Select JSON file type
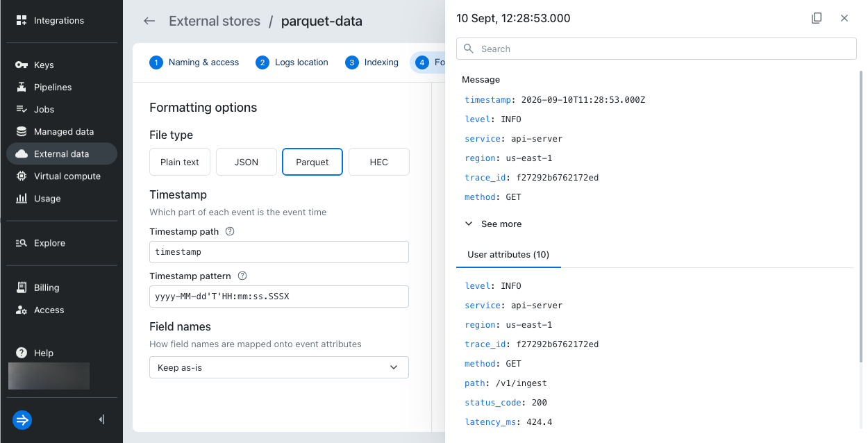This screenshot has width=868, height=443. 247,162
